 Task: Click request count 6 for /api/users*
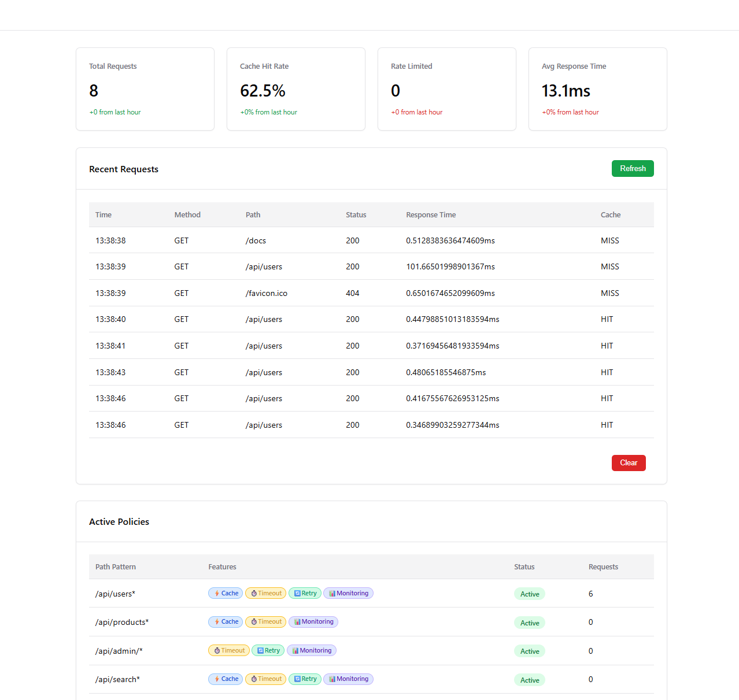[x=590, y=594]
